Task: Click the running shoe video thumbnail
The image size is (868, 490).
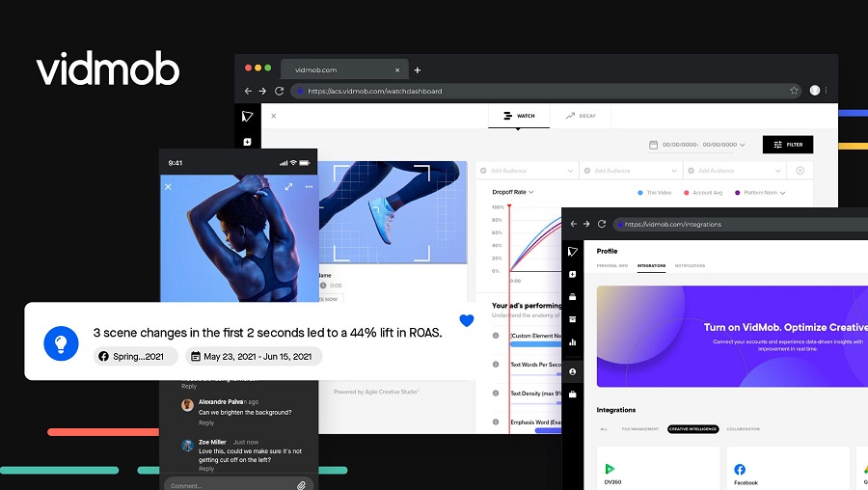Action: 393,212
